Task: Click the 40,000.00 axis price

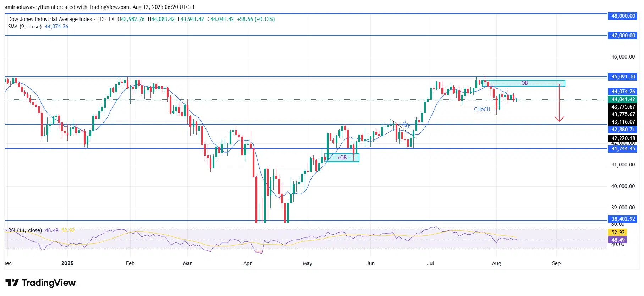Action: (x=623, y=186)
